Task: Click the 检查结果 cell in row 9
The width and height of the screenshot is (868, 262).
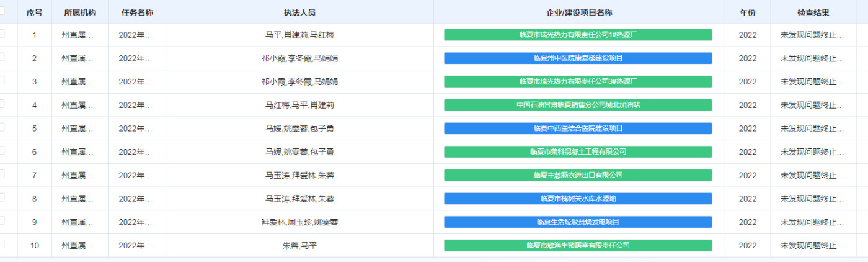Action: 812,222
